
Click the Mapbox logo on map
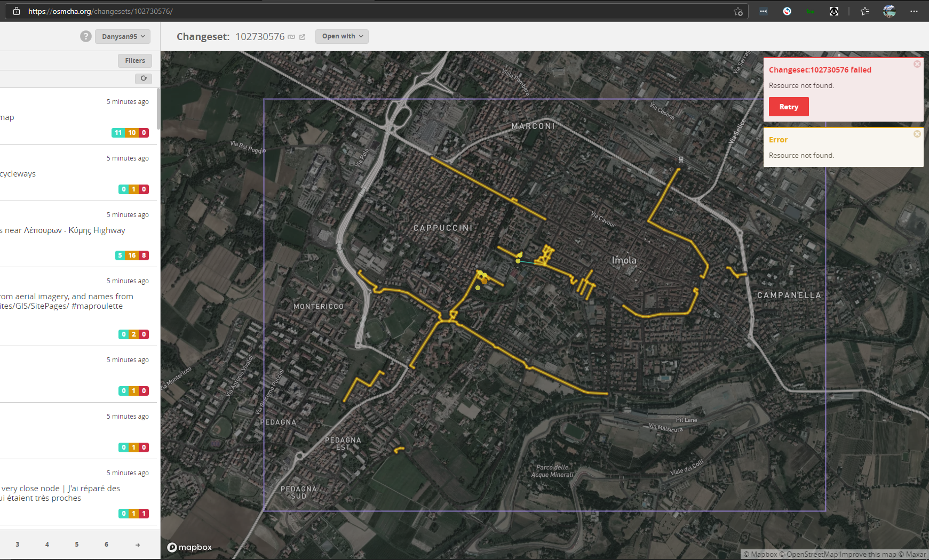[x=189, y=547]
